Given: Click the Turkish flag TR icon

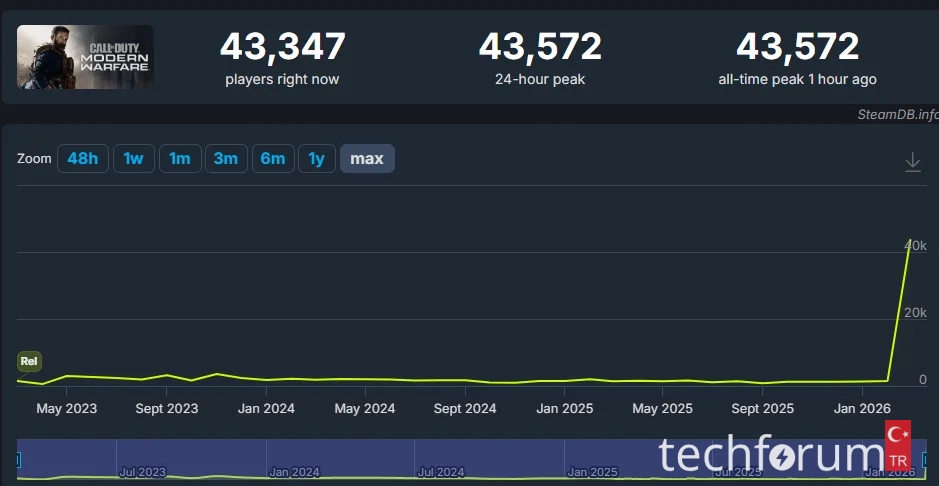Looking at the screenshot, I should pos(897,446).
